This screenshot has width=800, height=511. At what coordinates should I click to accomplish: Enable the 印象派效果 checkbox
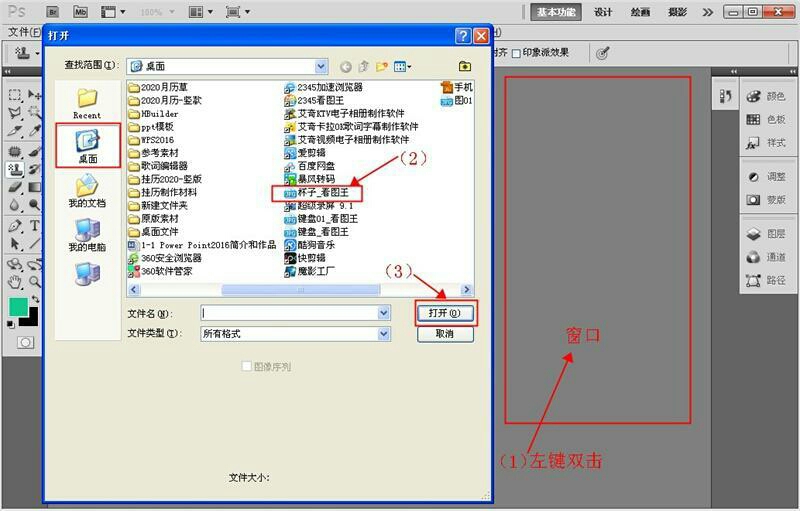point(516,53)
